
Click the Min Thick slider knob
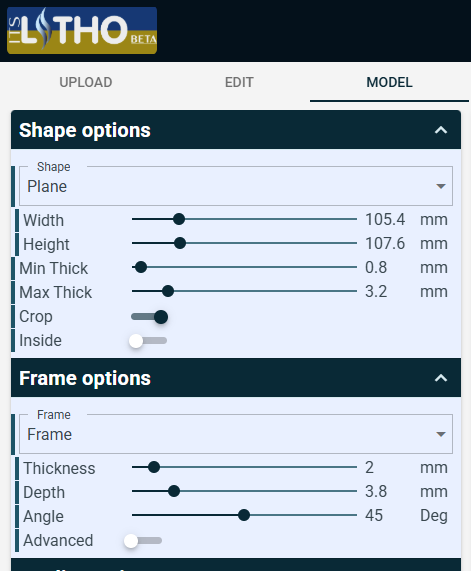click(141, 267)
